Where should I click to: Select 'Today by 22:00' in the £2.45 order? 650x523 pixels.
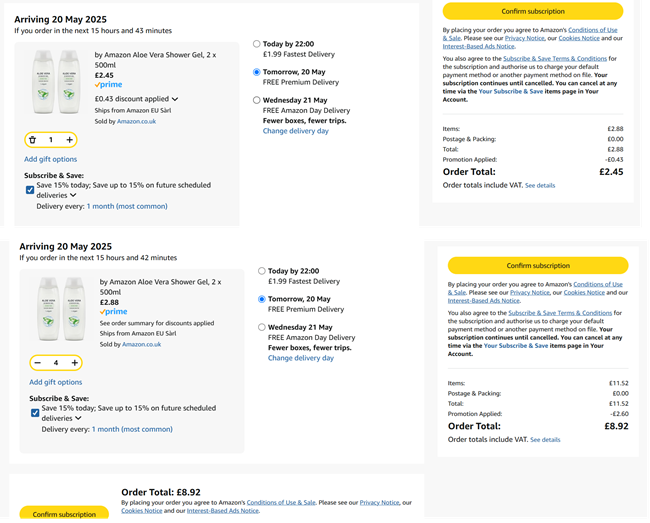click(257, 44)
